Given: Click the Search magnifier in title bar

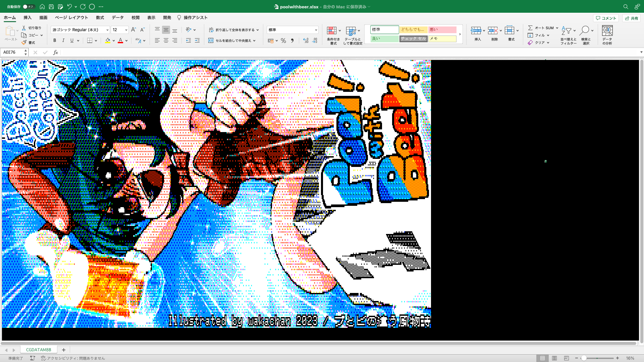Looking at the screenshot, I should click(626, 7).
